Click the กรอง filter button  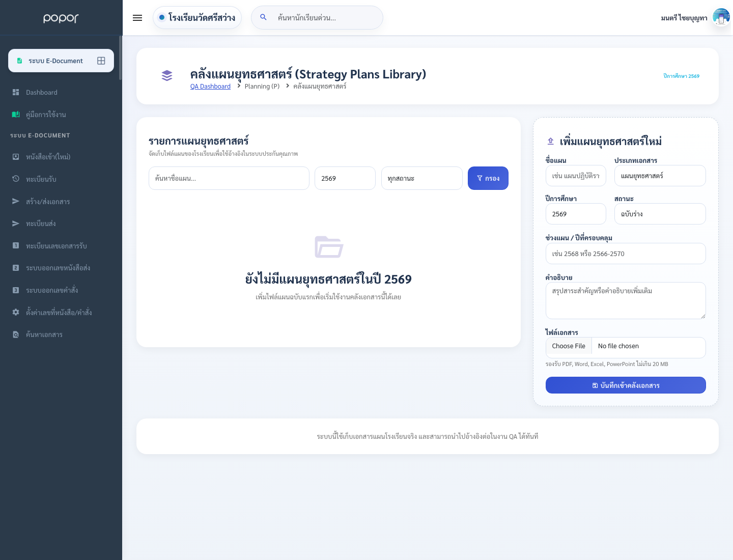coord(488,178)
